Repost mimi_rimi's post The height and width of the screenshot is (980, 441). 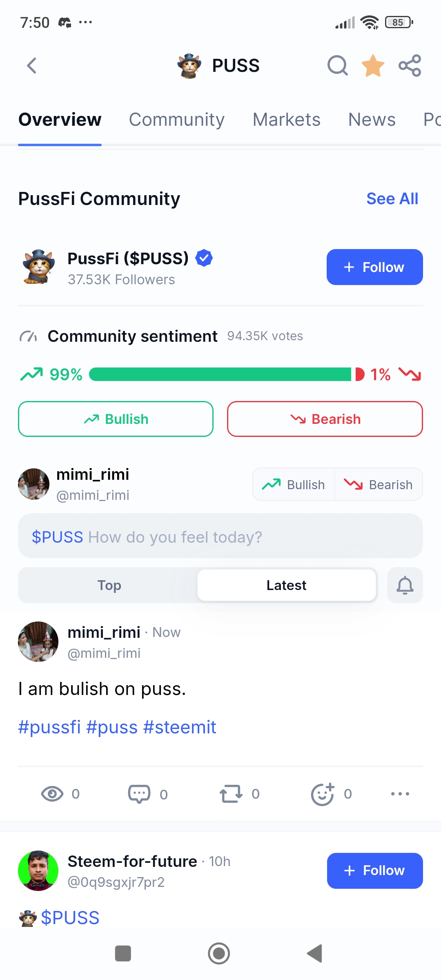tap(231, 794)
